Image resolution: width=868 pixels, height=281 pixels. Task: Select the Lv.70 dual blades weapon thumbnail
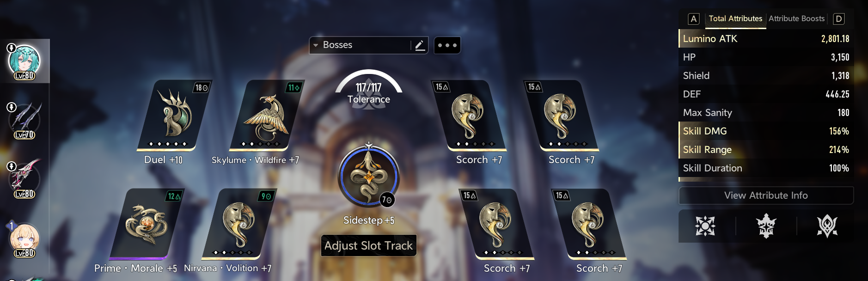(25, 120)
